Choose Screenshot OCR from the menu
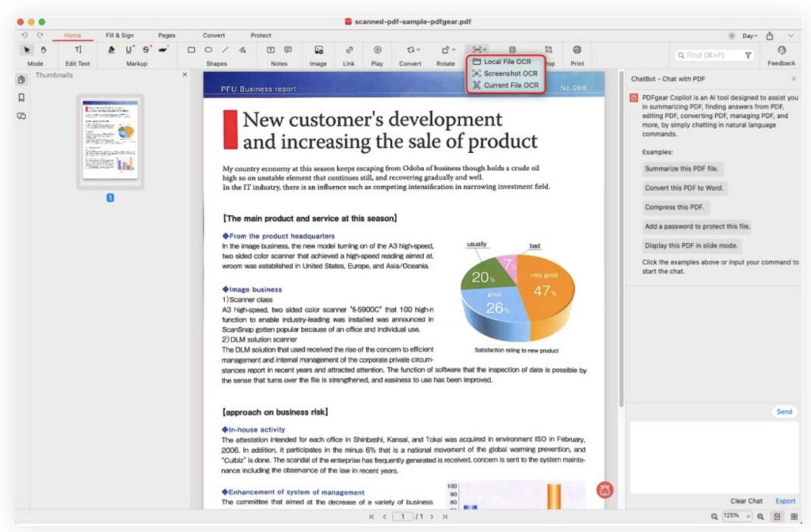 click(510, 73)
